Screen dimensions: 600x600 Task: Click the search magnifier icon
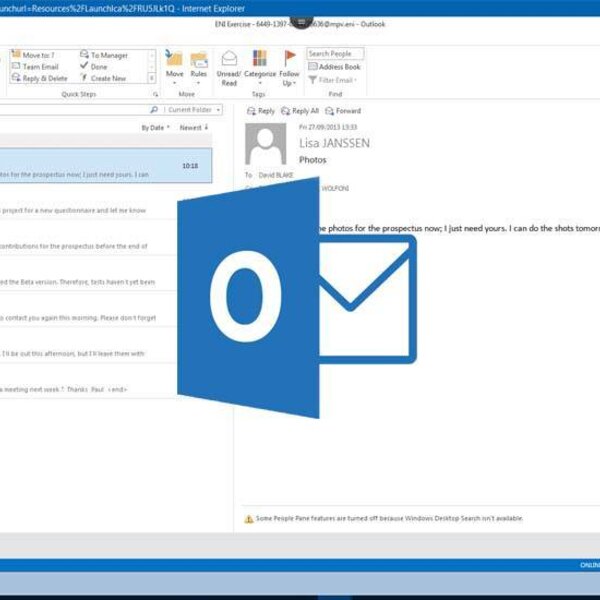154,110
